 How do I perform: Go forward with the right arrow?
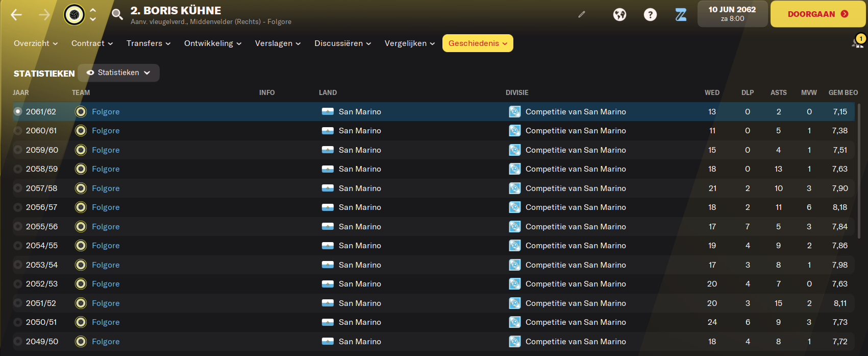pyautogui.click(x=44, y=15)
